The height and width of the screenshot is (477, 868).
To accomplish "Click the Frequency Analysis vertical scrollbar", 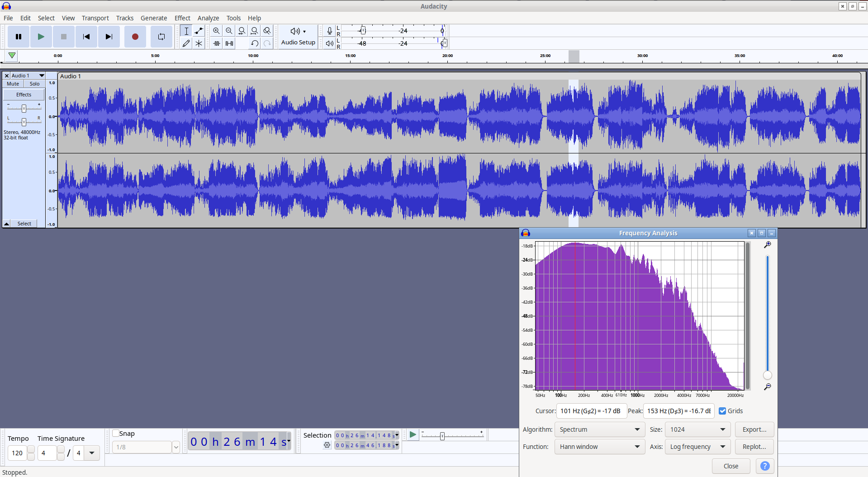I will point(748,316).
